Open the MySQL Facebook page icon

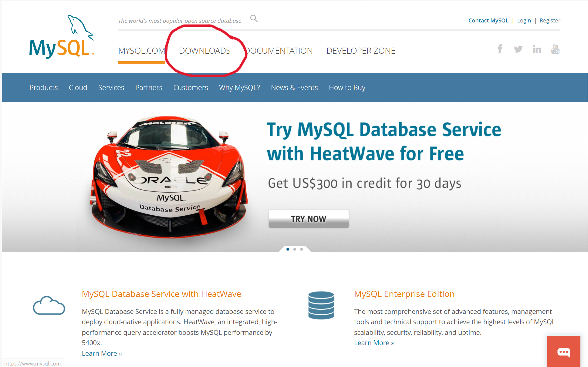pyautogui.click(x=500, y=49)
